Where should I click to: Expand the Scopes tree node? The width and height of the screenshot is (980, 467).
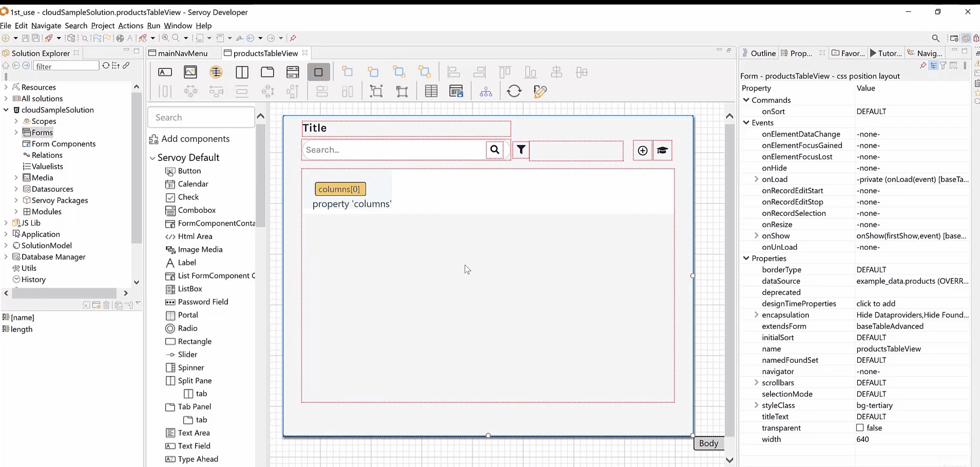16,121
